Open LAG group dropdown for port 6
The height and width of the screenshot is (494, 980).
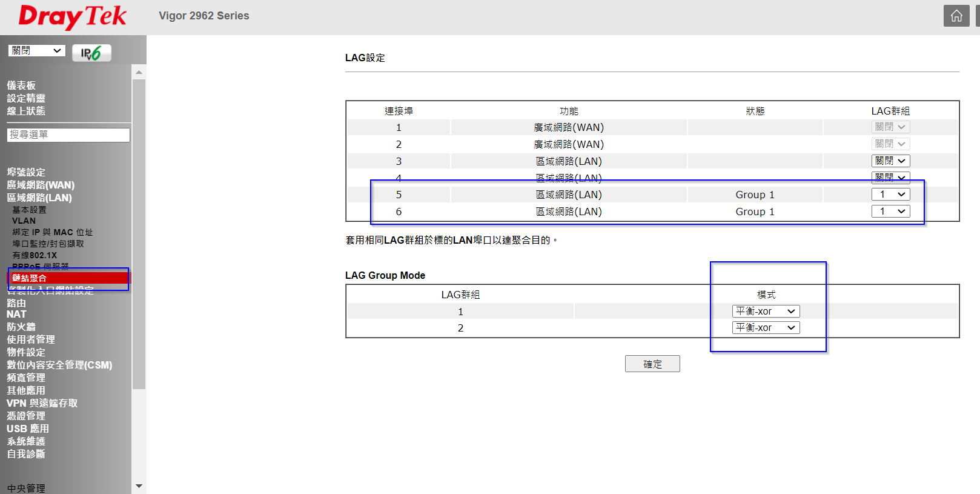[x=890, y=212]
